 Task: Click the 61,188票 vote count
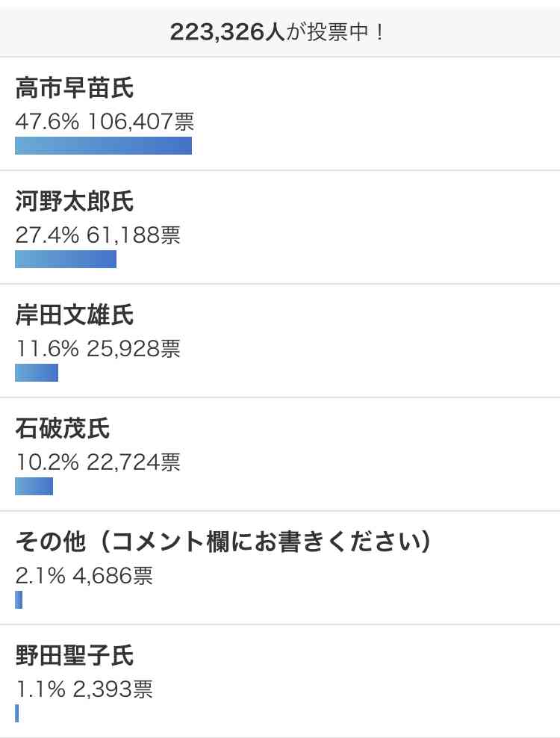tap(134, 235)
